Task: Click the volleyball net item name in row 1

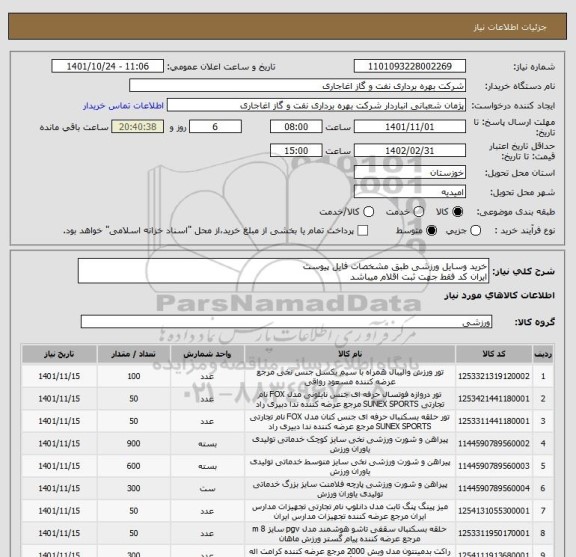Action: tap(350, 377)
